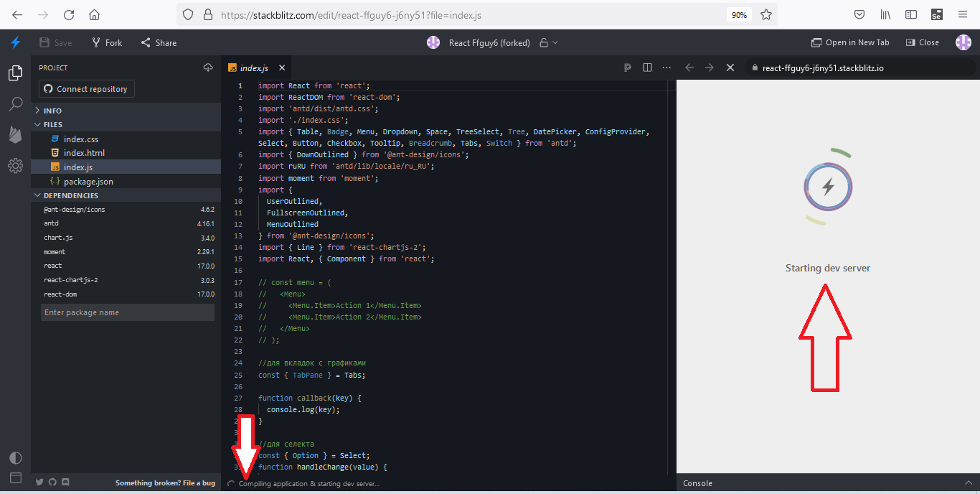Click line number 16 in editor gutter
This screenshot has height=494, width=980.
[x=238, y=270]
